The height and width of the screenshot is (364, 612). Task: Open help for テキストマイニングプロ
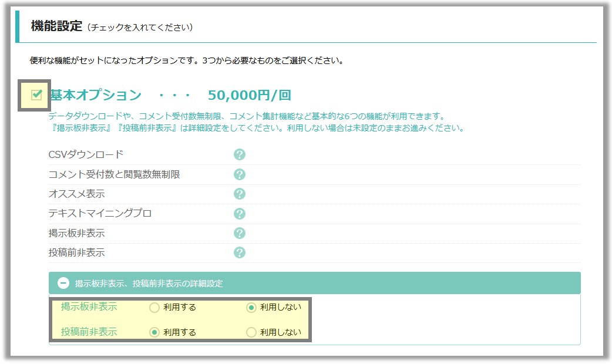click(x=239, y=213)
